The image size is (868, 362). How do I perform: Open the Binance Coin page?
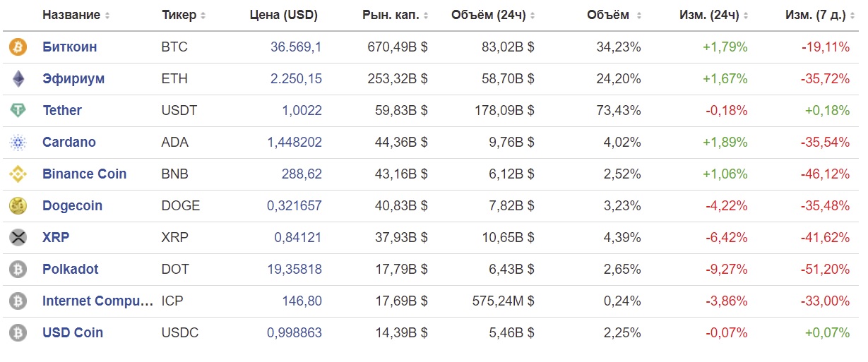coord(85,174)
